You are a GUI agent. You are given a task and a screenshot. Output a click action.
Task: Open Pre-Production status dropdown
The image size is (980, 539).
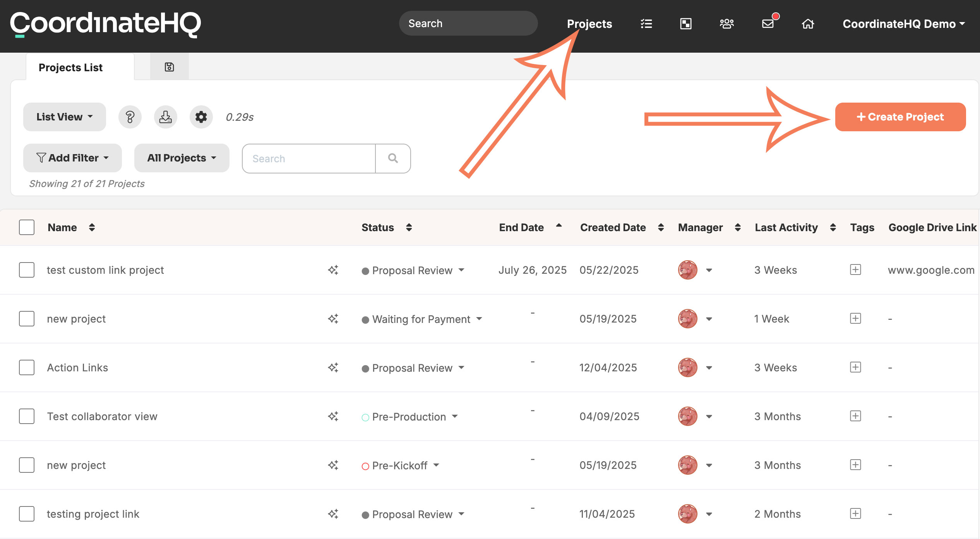[410, 417]
